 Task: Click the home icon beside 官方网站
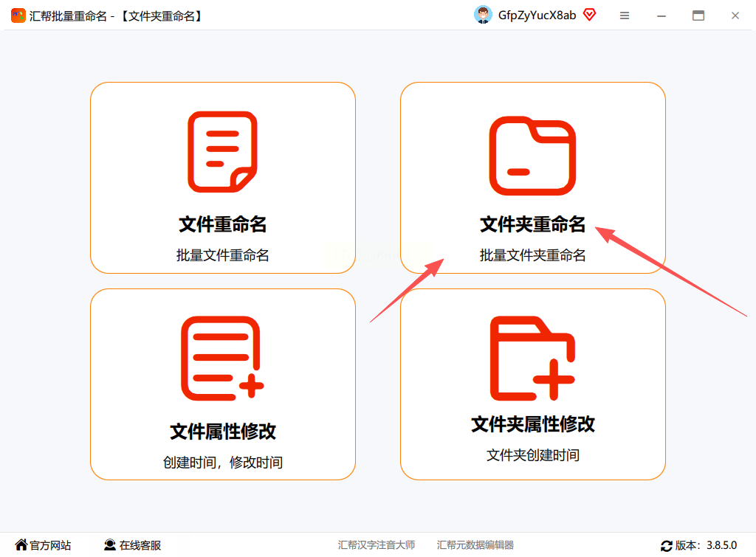(x=21, y=544)
